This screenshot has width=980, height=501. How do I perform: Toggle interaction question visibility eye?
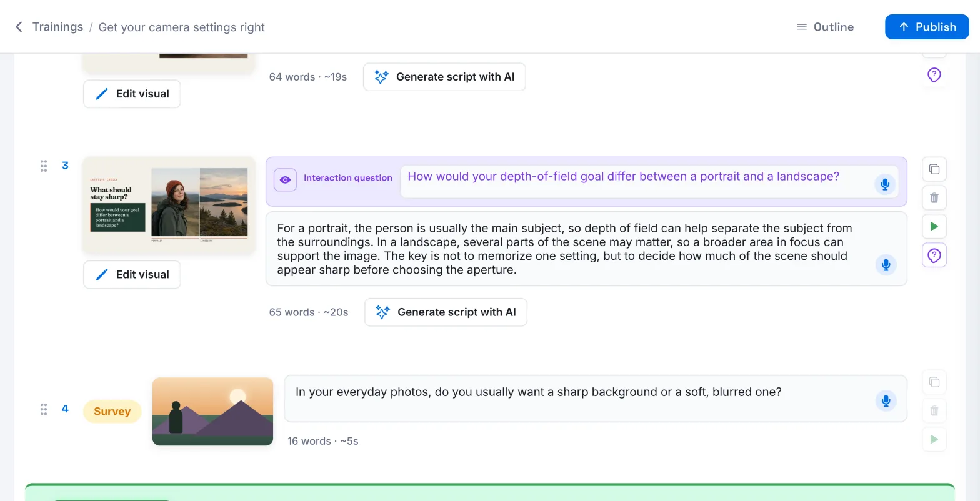pos(285,179)
